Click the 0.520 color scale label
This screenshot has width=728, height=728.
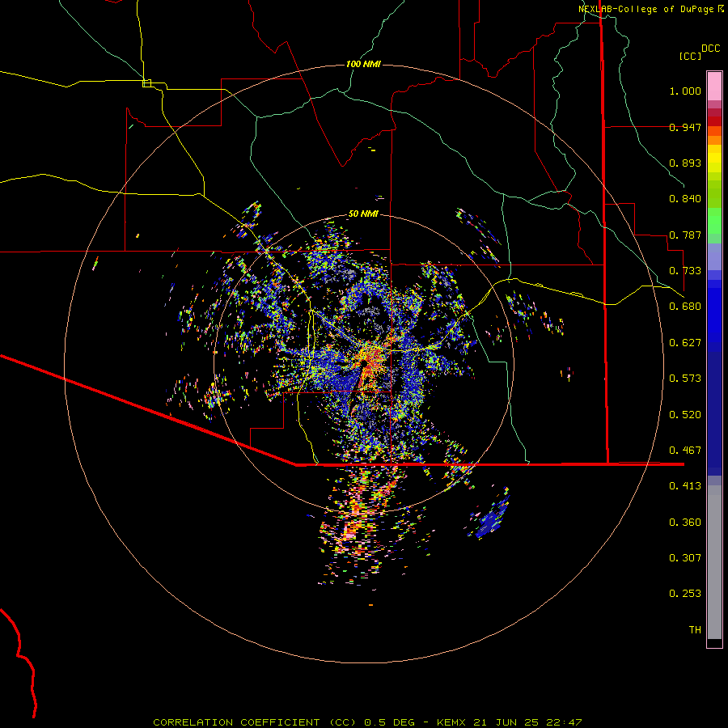tap(685, 415)
